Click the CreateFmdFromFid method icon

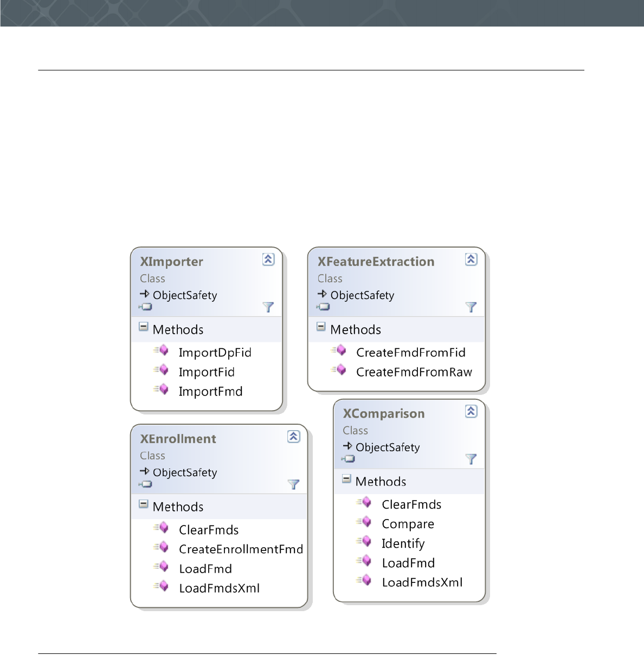[339, 351]
